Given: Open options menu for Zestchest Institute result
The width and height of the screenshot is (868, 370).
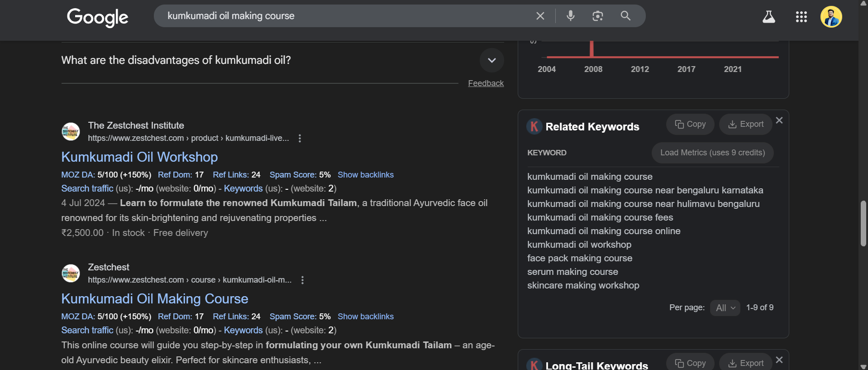Looking at the screenshot, I should click(300, 139).
